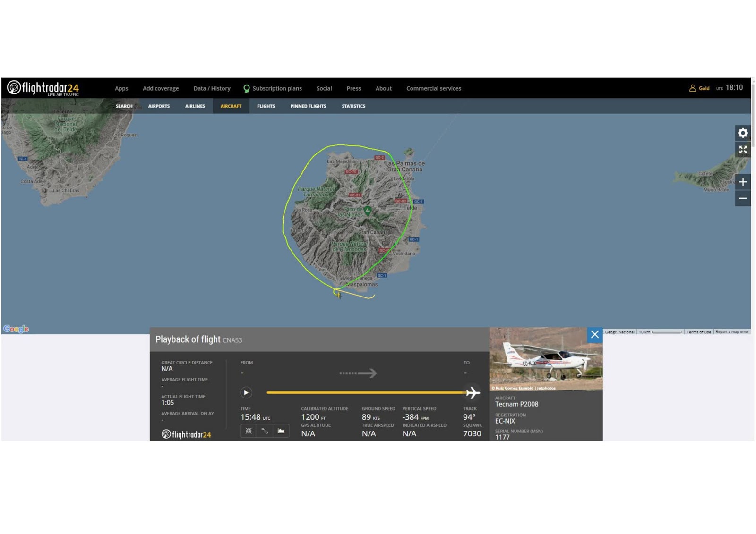Open the Data / History menu

pos(212,88)
